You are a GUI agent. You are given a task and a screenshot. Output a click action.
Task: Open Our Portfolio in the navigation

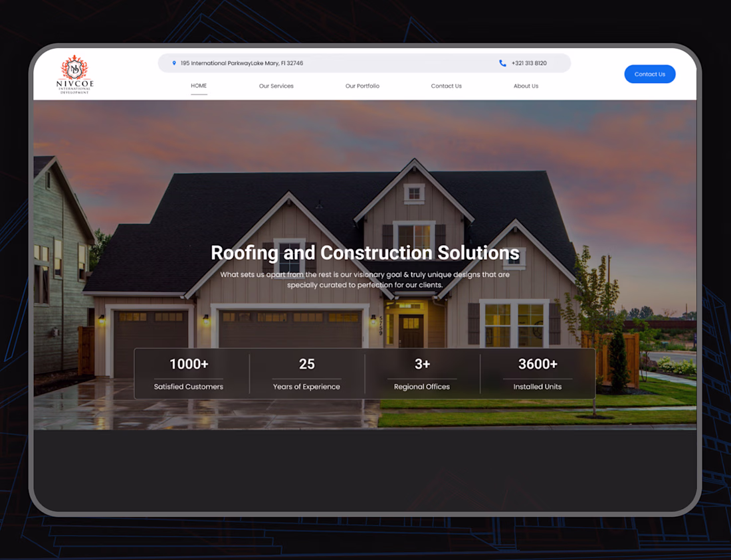[x=362, y=86]
